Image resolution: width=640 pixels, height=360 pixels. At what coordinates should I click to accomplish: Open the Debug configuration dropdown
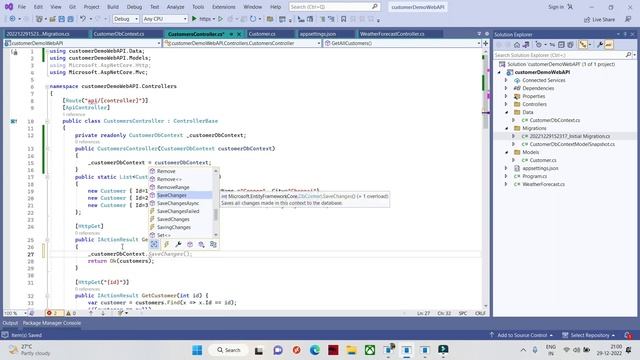tap(126, 19)
